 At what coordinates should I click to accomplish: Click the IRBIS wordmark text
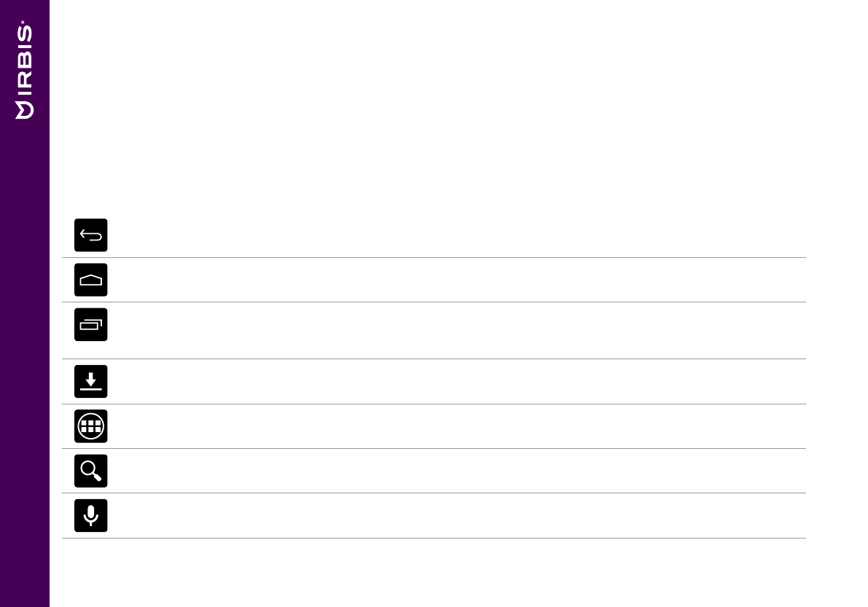(25, 62)
